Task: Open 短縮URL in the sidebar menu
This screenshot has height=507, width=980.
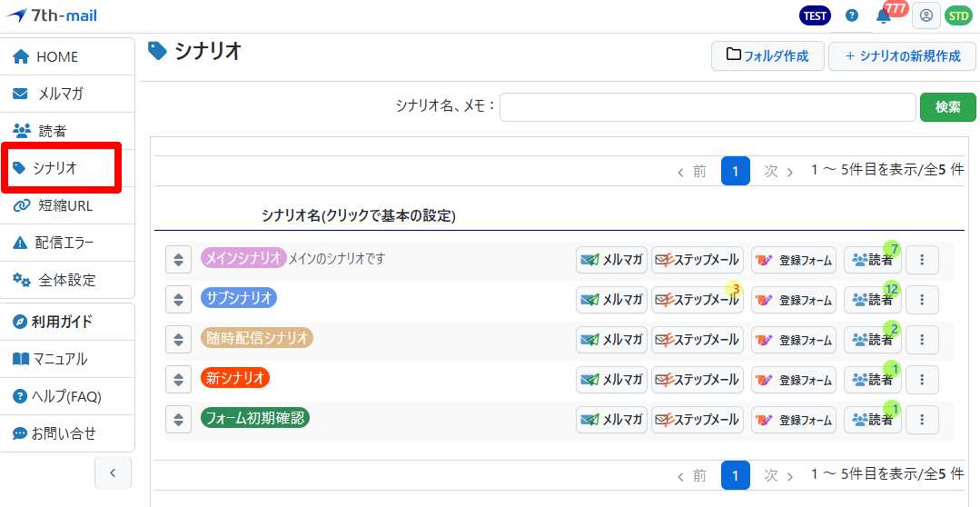Action: [x=64, y=205]
